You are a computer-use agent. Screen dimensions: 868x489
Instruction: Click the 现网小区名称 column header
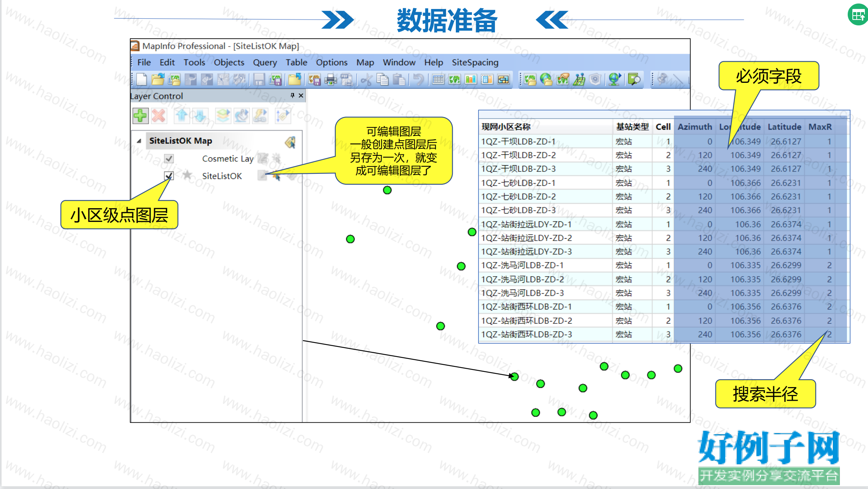point(546,127)
